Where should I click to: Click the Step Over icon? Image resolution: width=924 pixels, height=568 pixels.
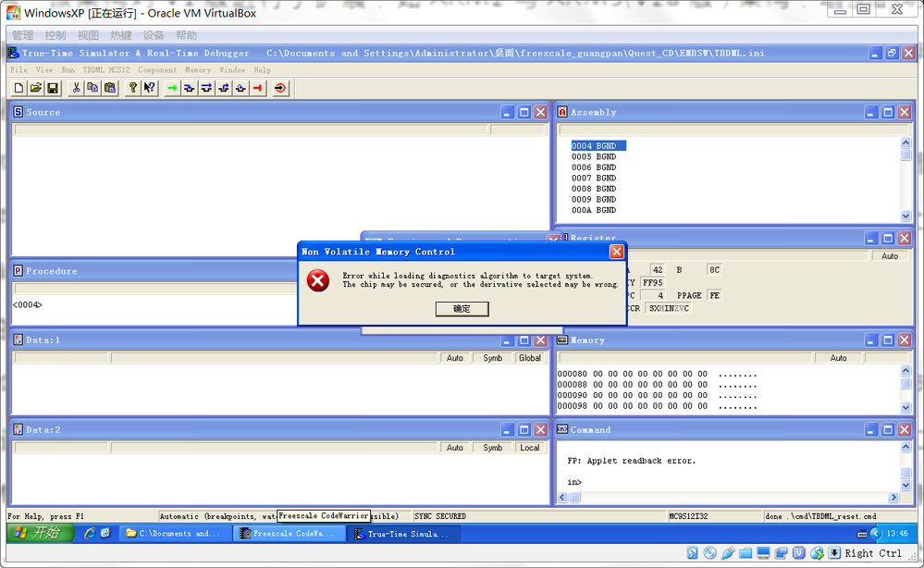pos(206,89)
